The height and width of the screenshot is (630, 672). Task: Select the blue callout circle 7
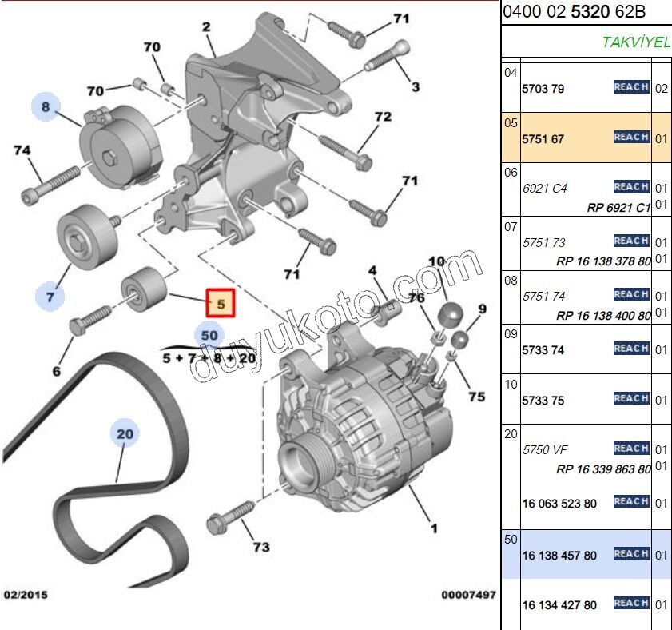50,297
